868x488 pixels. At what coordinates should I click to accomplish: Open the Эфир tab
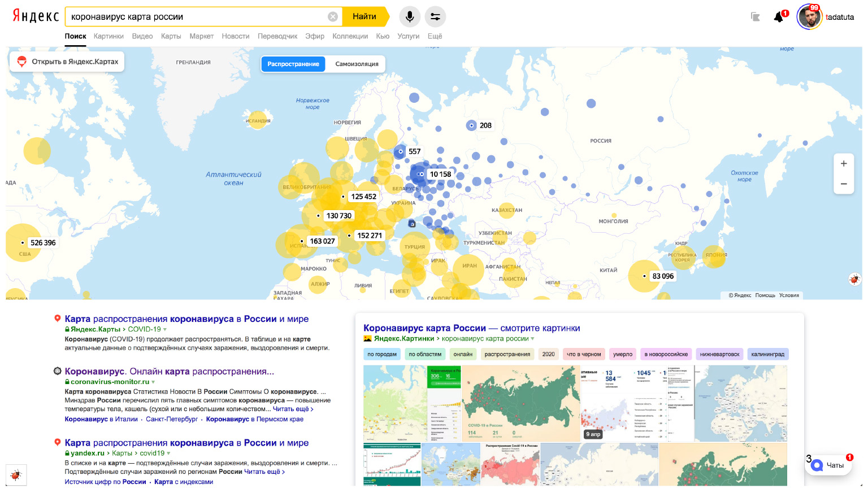point(315,36)
